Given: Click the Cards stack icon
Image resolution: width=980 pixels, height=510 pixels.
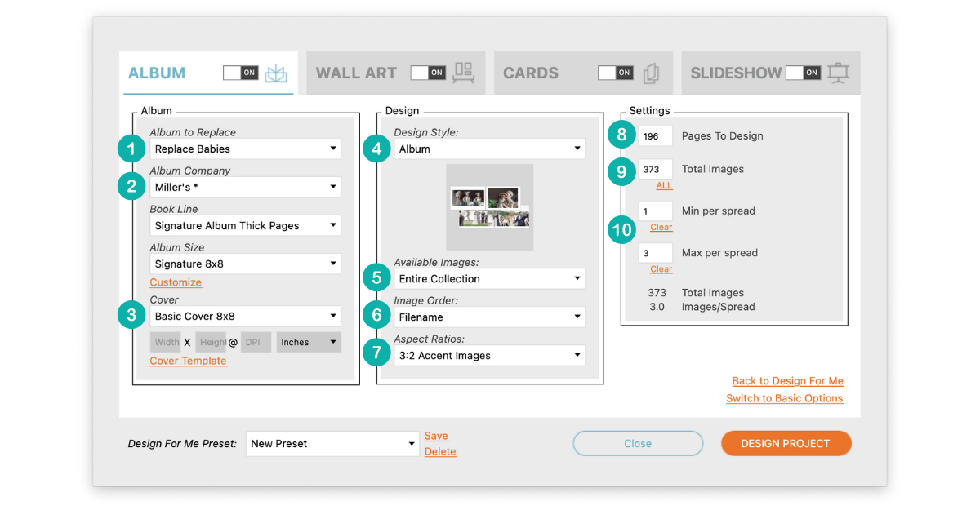Looking at the screenshot, I should click(x=651, y=73).
